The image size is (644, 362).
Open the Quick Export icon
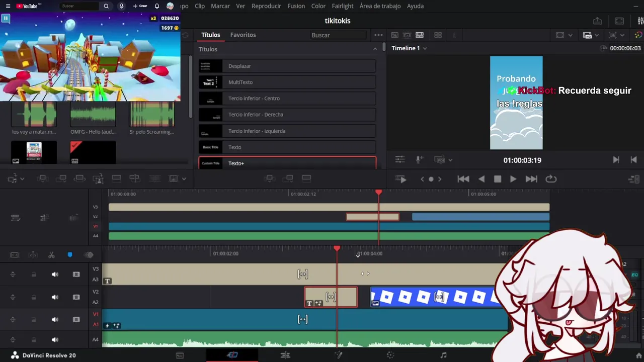tap(597, 21)
